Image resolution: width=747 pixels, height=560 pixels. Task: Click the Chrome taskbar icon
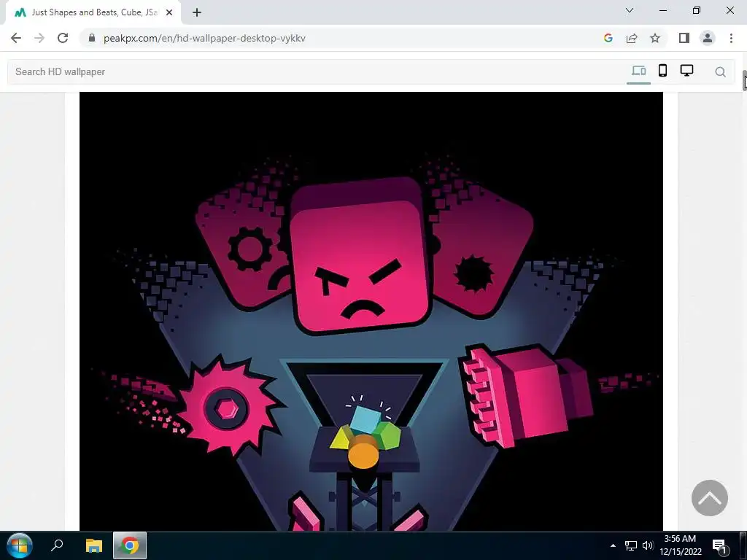click(130, 545)
